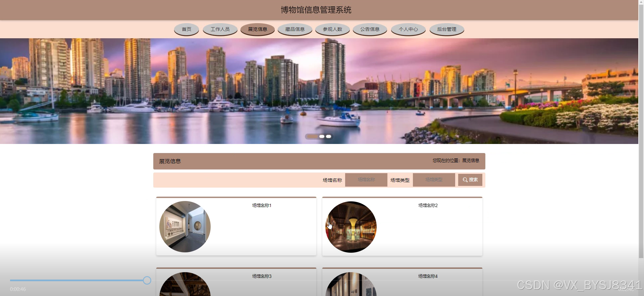Click the 场馆名称1 title text
The height and width of the screenshot is (296, 644).
pyautogui.click(x=262, y=205)
